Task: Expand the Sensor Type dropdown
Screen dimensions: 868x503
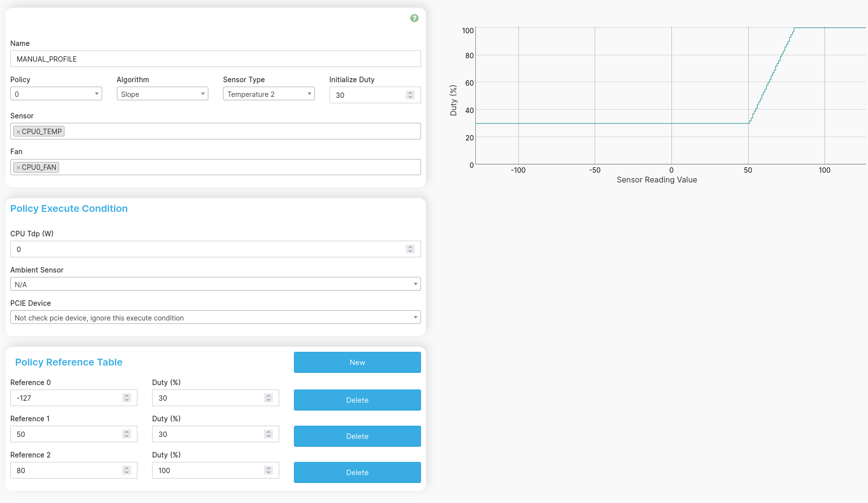Action: tap(268, 94)
